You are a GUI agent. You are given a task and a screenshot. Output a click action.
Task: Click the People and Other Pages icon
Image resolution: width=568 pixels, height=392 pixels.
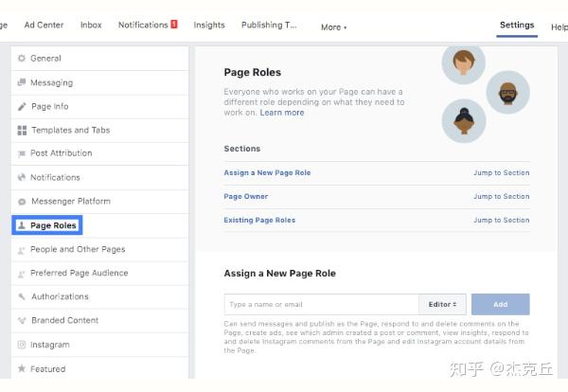click(22, 250)
